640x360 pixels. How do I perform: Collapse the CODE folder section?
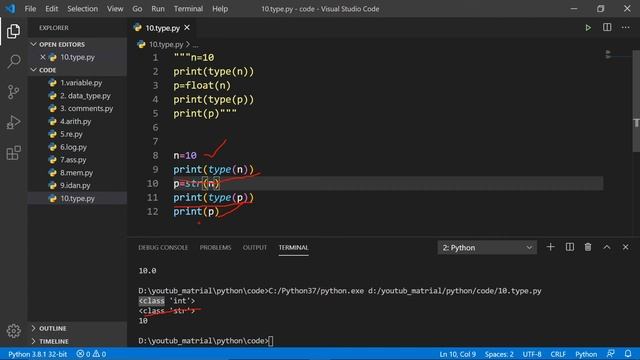pos(77,70)
